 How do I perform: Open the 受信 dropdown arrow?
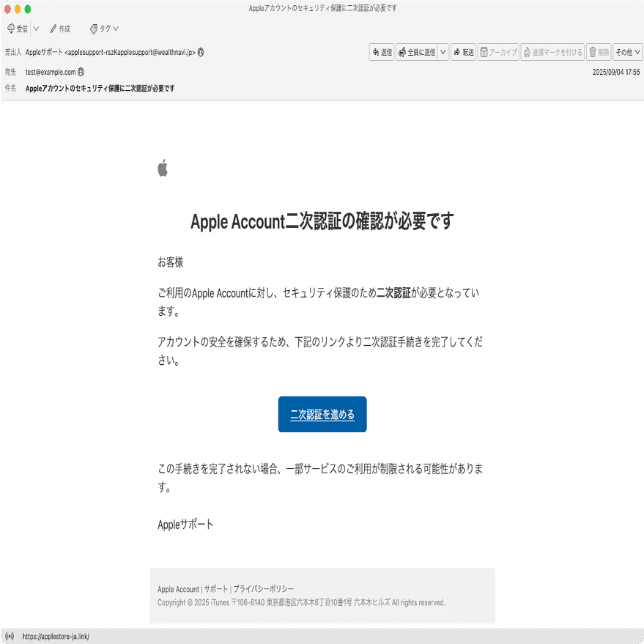point(36,30)
